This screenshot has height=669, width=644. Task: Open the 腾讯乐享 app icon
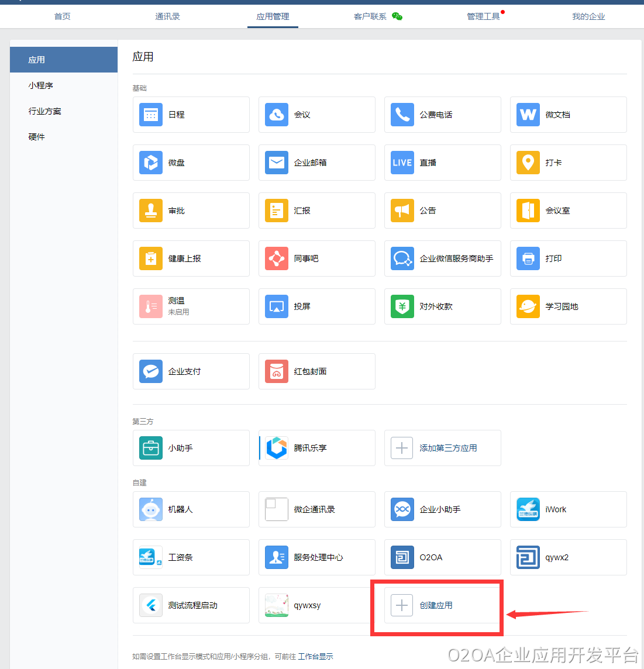click(x=277, y=448)
